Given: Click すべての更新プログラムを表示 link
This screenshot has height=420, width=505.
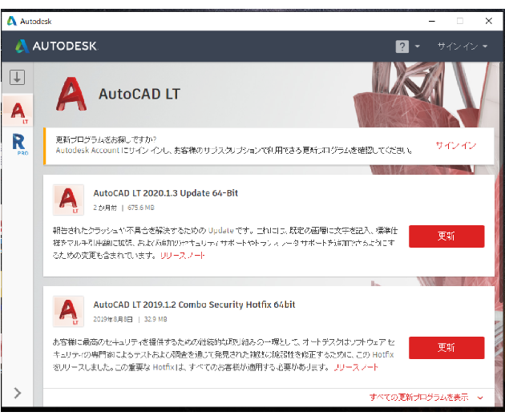Looking at the screenshot, I should (418, 397).
